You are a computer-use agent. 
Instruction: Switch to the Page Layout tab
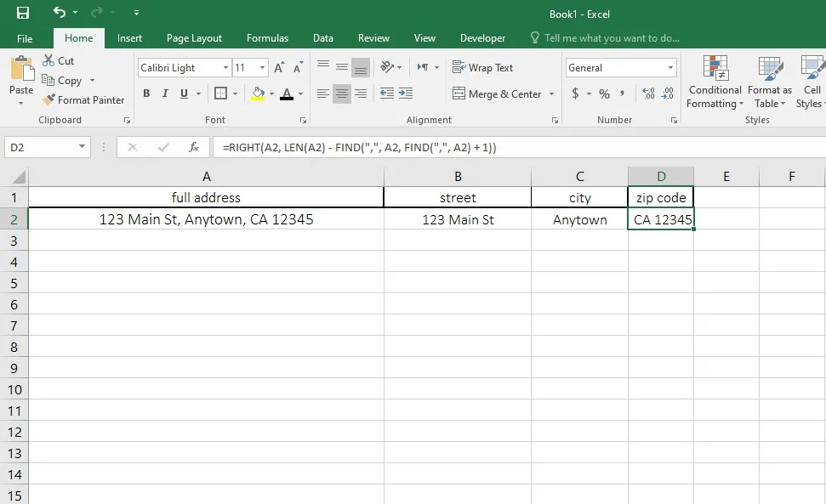(194, 38)
